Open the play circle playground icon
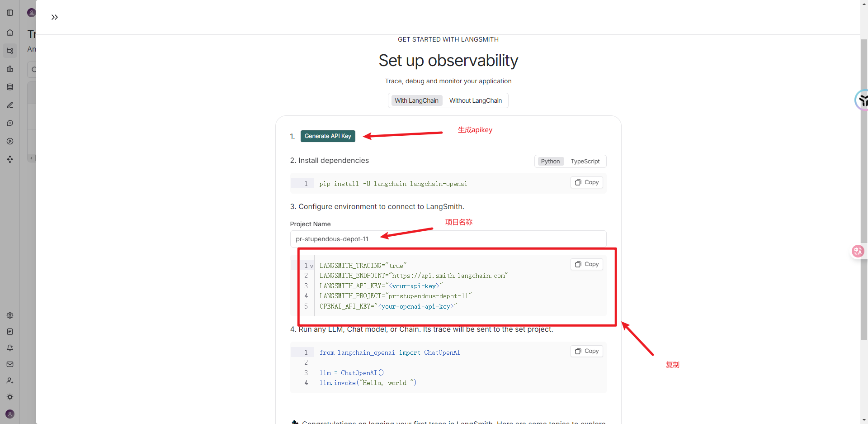 coord(10,141)
